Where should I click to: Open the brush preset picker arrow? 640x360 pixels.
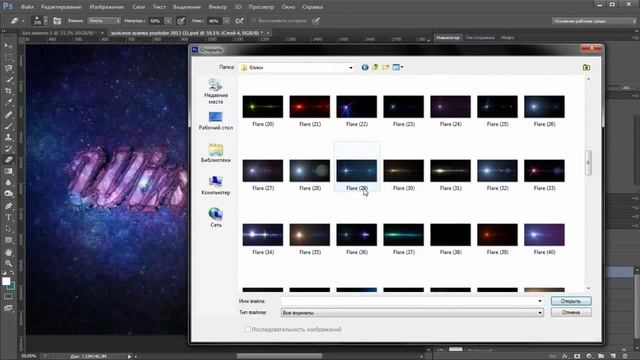point(45,21)
